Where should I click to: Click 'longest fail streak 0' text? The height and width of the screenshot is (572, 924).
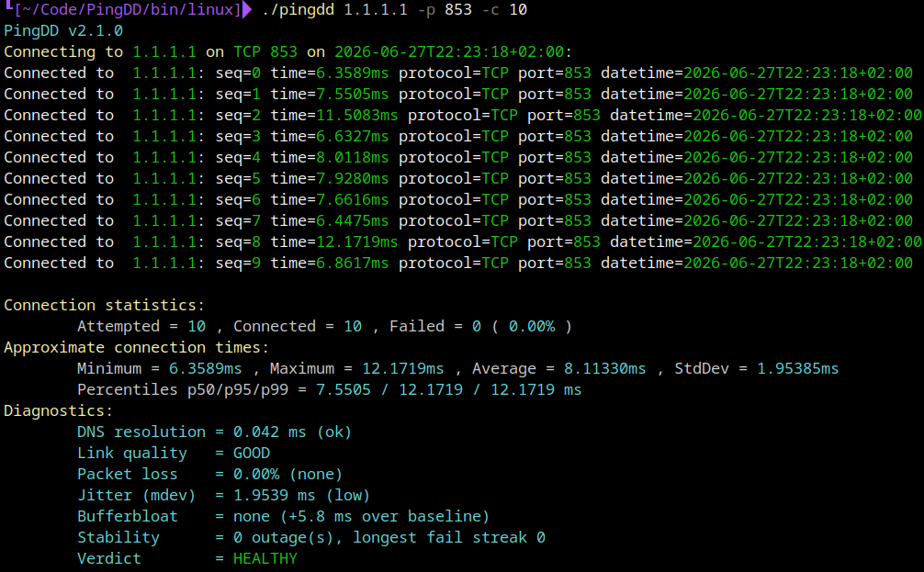pos(449,538)
